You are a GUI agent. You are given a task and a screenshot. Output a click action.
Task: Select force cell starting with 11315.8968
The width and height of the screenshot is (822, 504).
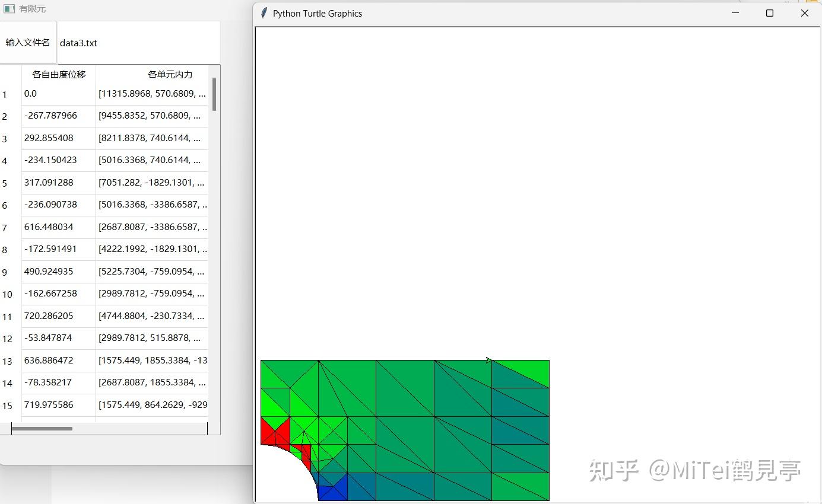(152, 94)
